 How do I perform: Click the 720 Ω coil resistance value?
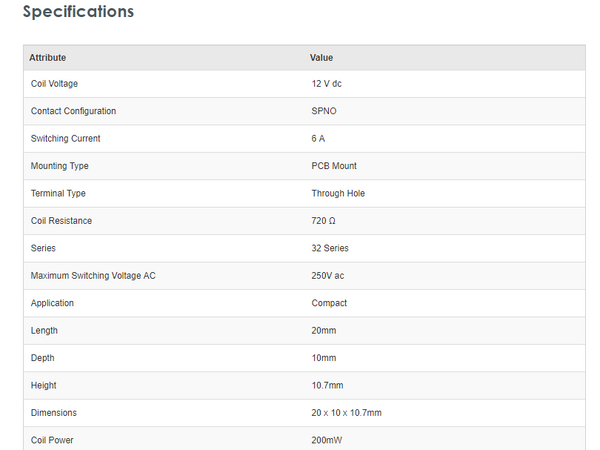(x=324, y=221)
